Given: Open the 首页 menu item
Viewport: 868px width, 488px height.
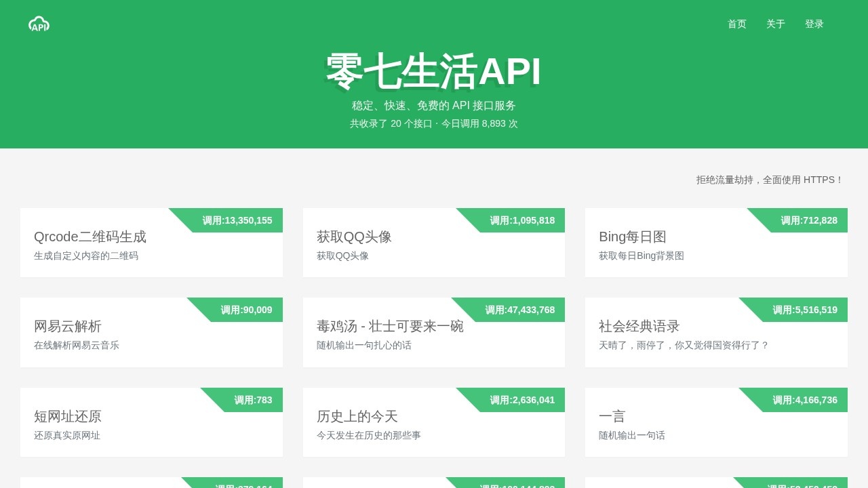Looking at the screenshot, I should (736, 24).
